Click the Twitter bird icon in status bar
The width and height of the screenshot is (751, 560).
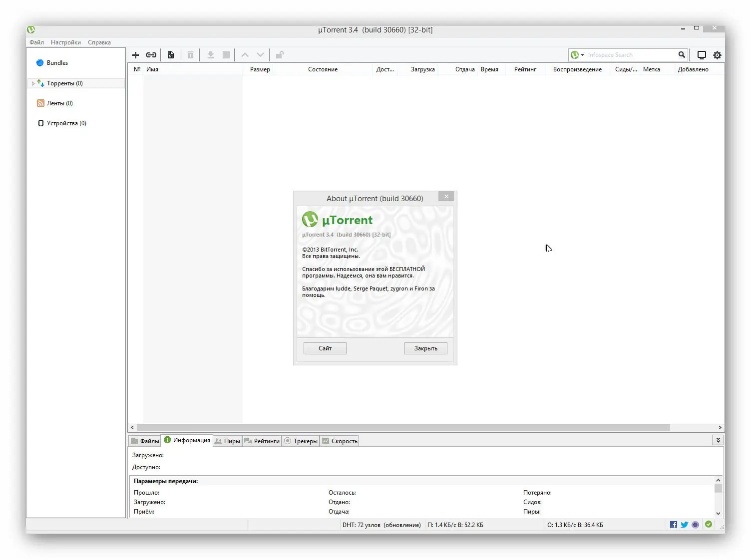tap(685, 525)
